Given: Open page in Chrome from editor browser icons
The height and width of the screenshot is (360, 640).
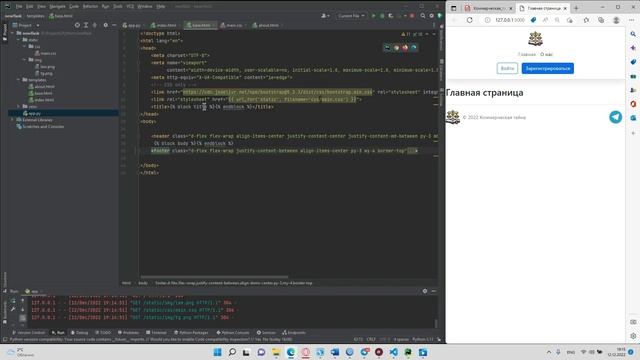Looking at the screenshot, I should [x=396, y=48].
